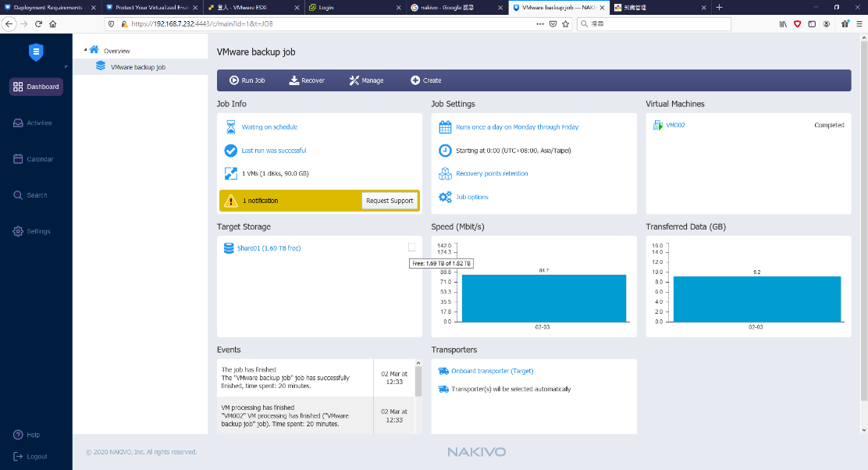Image resolution: width=868 pixels, height=470 pixels.
Task: Select the 'VM processing has finished' event
Action: click(296, 416)
